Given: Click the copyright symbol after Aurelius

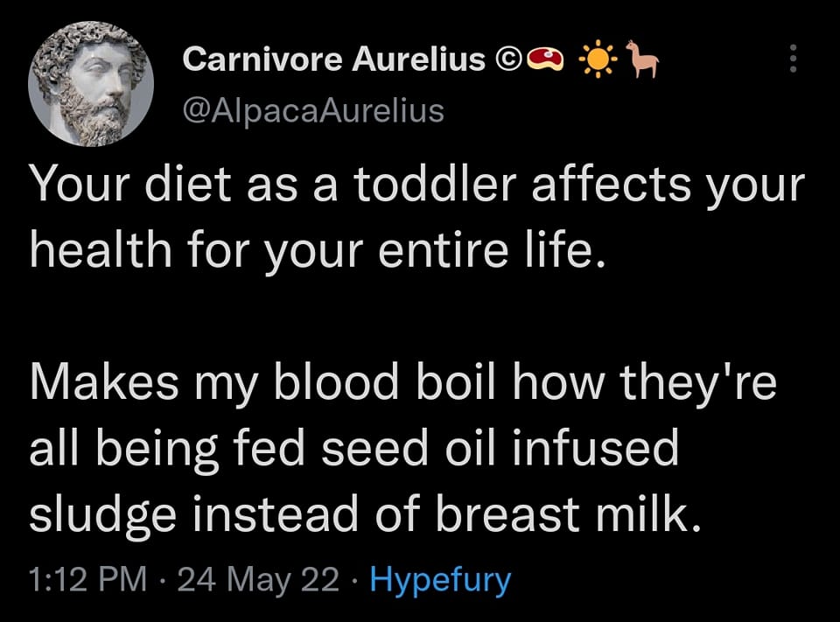Looking at the screenshot, I should [507, 59].
